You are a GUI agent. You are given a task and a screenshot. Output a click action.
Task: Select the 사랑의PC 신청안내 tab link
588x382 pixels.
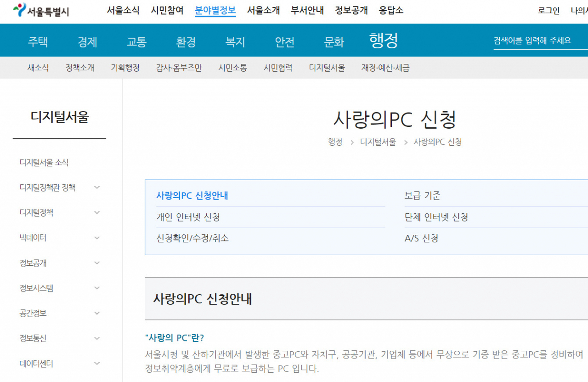click(192, 196)
